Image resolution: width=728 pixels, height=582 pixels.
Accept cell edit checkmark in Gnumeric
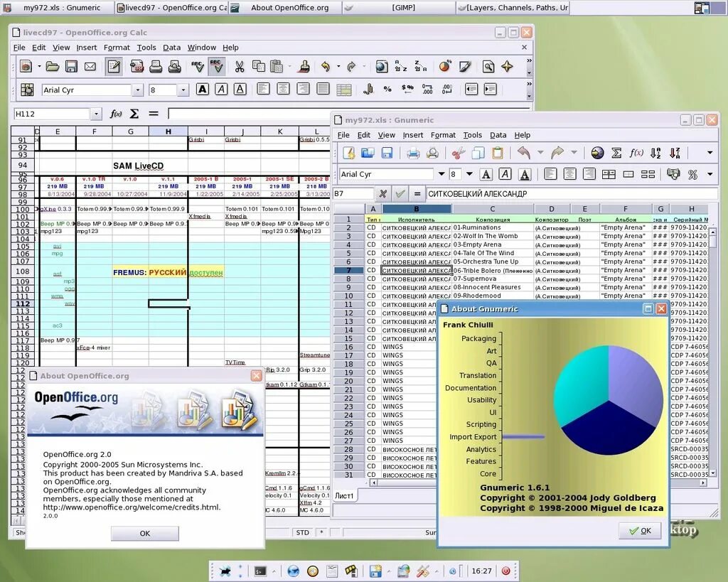(x=400, y=193)
